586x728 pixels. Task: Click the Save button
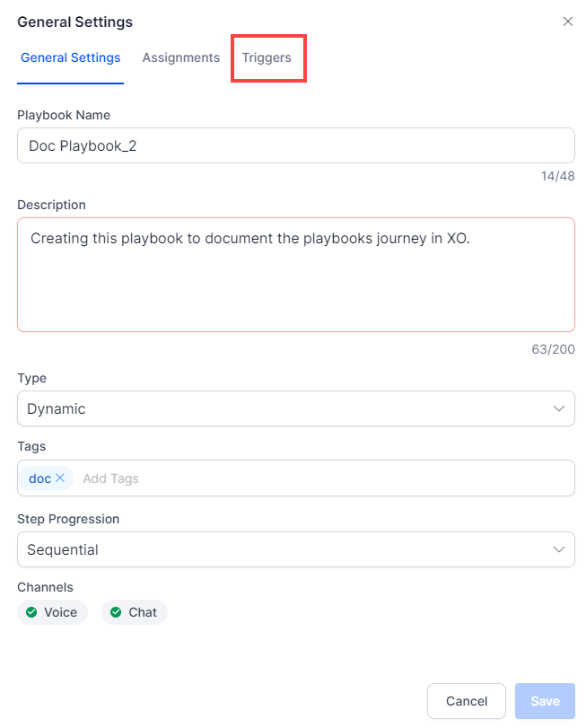tap(545, 701)
